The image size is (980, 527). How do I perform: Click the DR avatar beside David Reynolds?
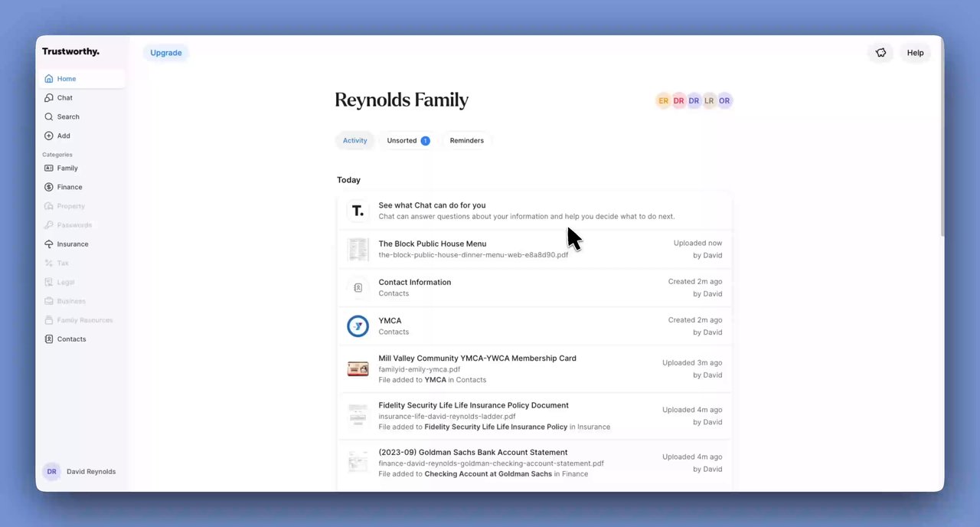[x=52, y=472]
